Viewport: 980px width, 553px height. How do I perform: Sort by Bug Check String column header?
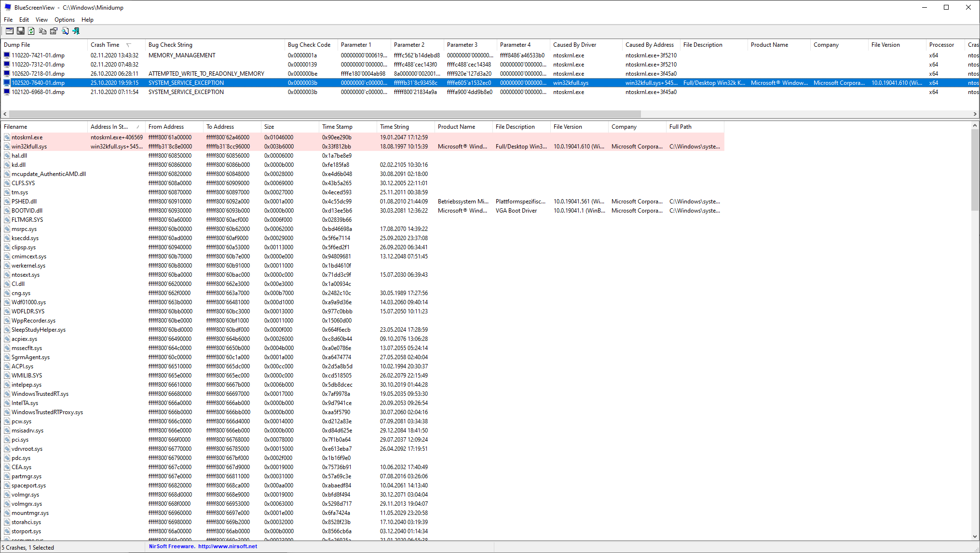(170, 45)
